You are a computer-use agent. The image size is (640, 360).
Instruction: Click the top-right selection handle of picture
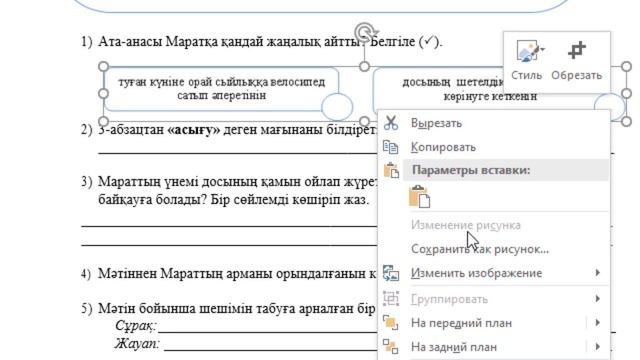click(x=627, y=66)
